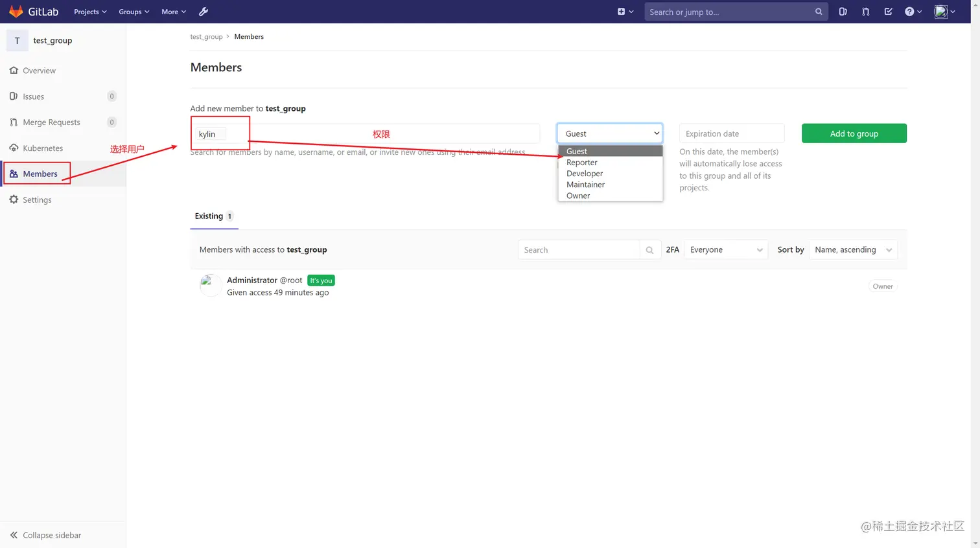Select Guest in role list
The height and width of the screenshot is (548, 980).
pos(611,151)
